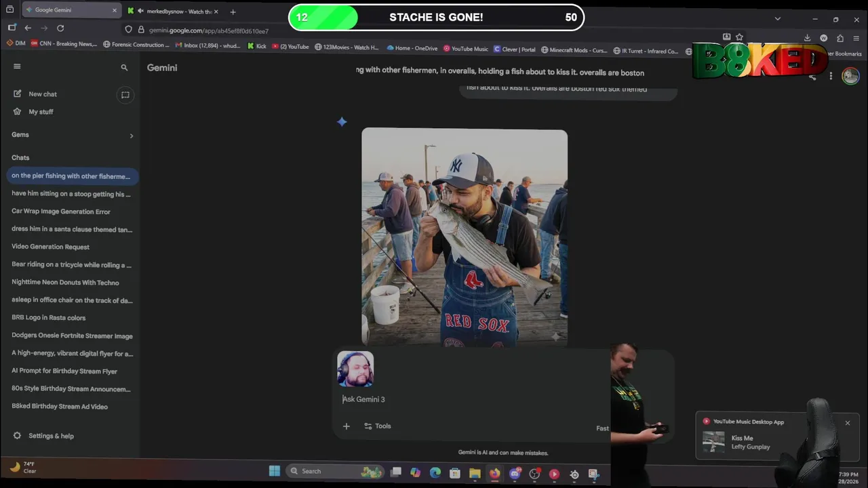
Task: Open the YouTube Music bookmark
Action: click(466, 49)
